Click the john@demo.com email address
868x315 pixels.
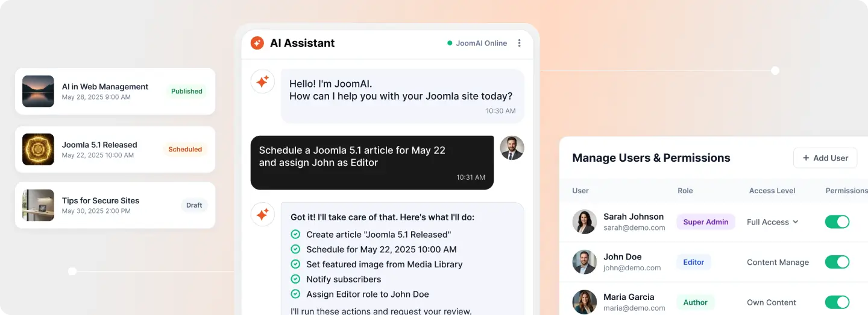(632, 268)
